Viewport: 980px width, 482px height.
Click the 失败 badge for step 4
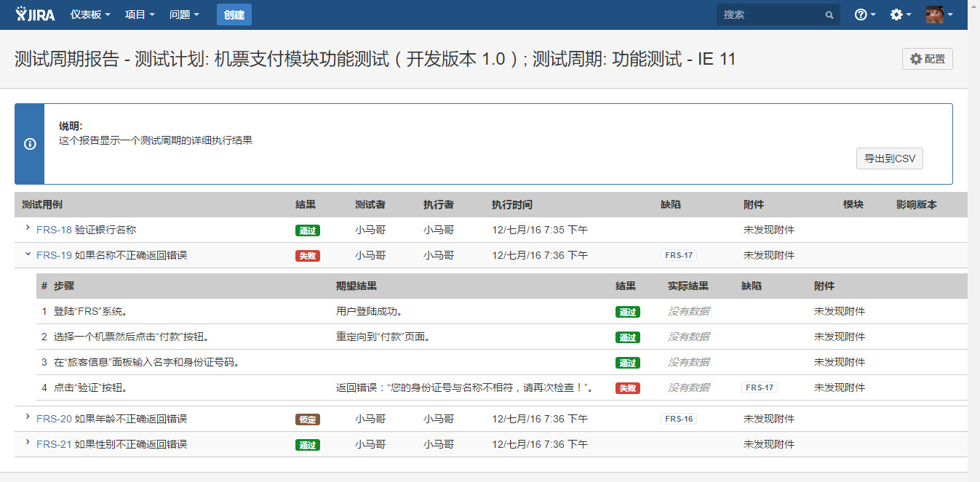click(628, 388)
